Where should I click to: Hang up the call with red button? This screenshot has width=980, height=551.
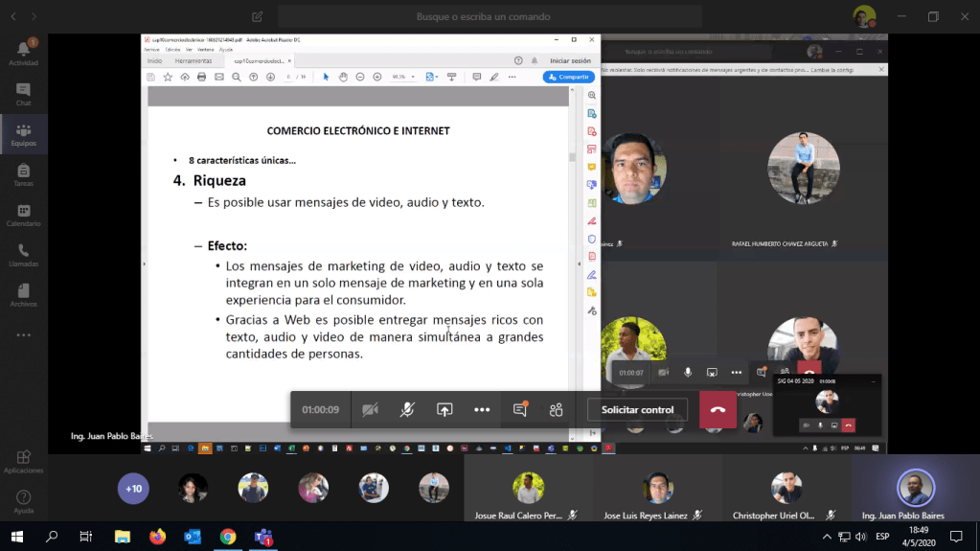(x=718, y=409)
